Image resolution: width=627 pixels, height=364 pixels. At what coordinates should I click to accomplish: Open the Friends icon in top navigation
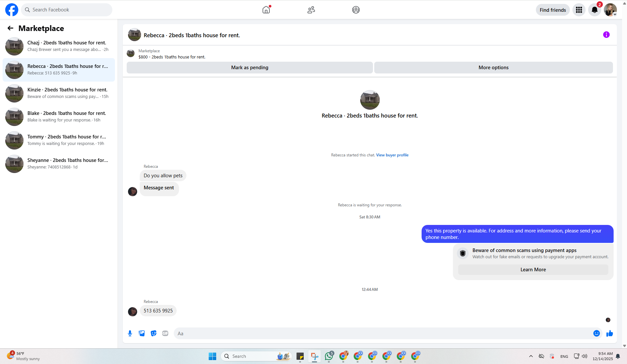(x=311, y=10)
